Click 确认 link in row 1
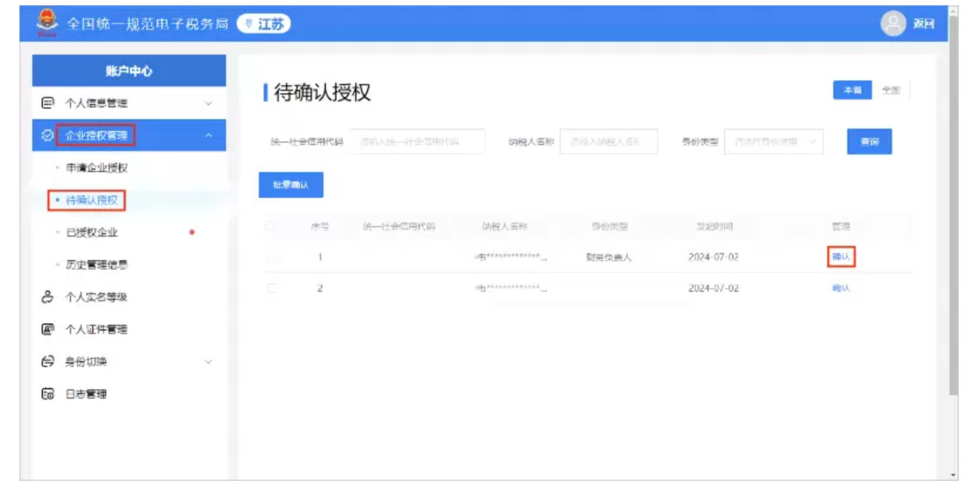980x485 pixels. [841, 257]
